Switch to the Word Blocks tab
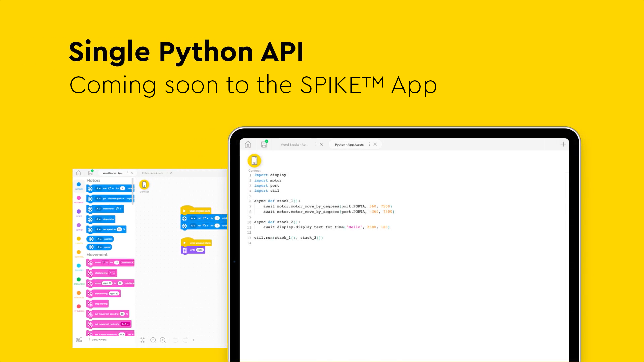This screenshot has height=362, width=644. click(294, 144)
